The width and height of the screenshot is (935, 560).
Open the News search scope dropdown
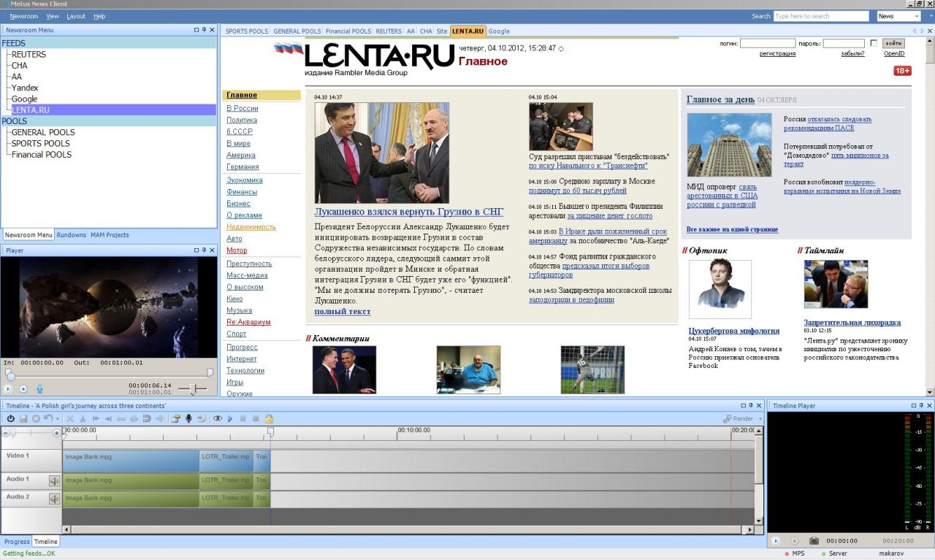(x=916, y=16)
